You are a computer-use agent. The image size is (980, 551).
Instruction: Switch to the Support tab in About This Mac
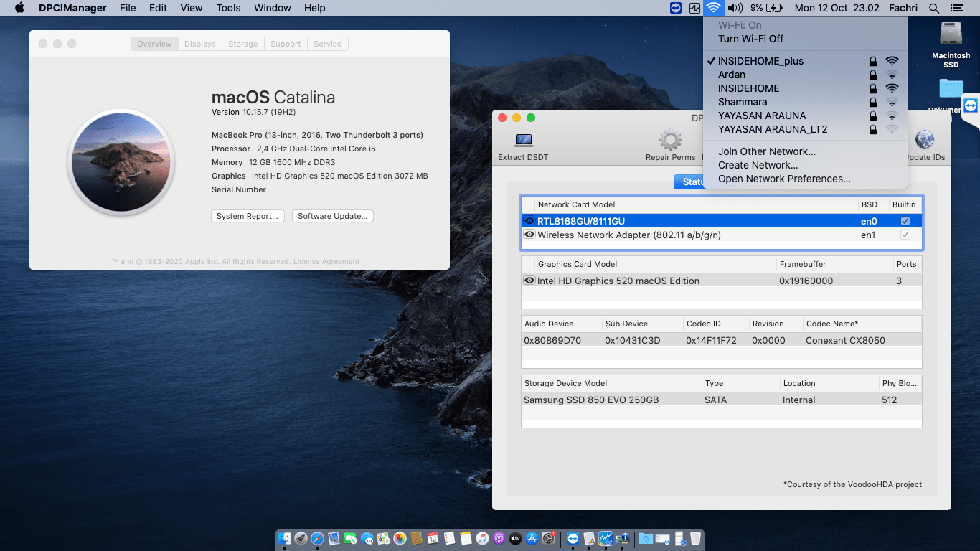point(286,44)
